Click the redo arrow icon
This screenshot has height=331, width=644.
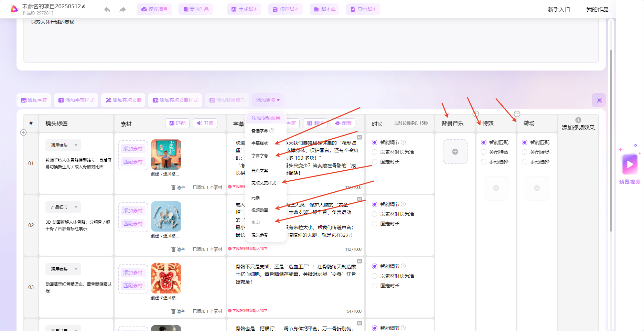[x=122, y=10]
